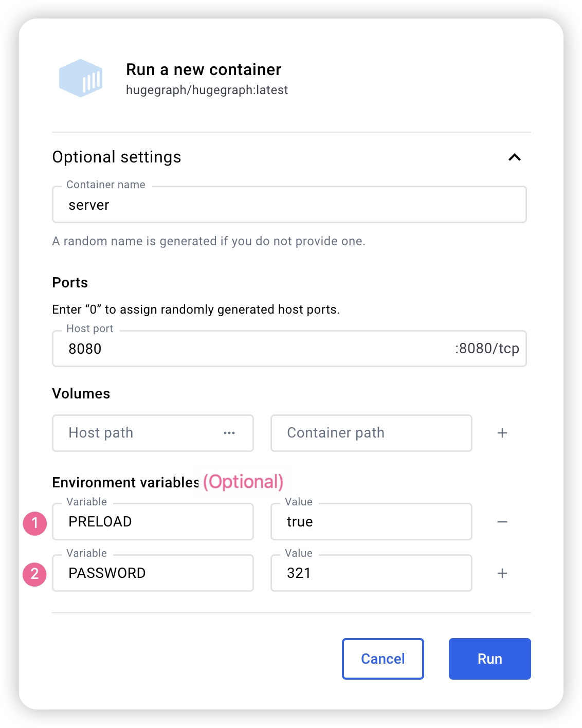Click the container image icon next to the title
Image resolution: width=582 pixels, height=728 pixels.
pos(82,78)
